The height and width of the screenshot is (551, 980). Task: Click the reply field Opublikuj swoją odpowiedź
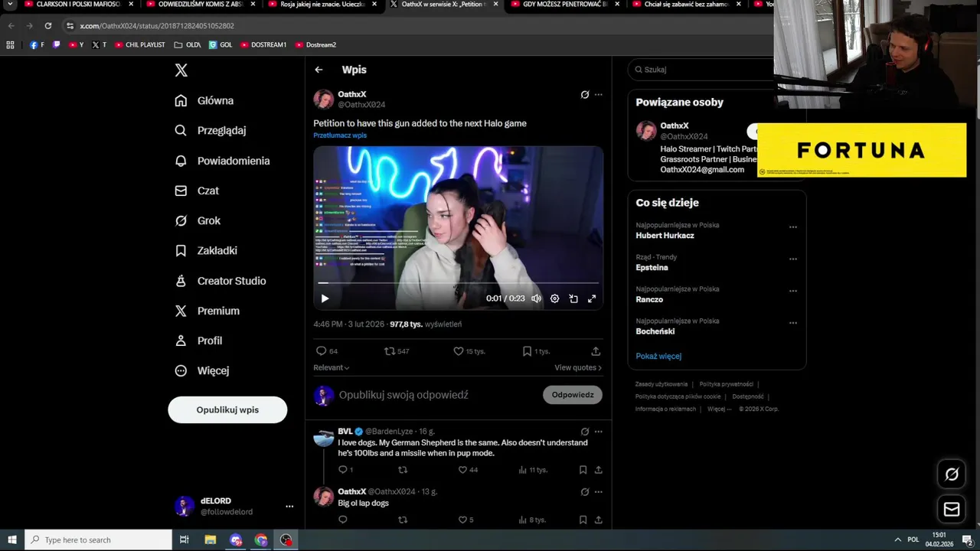(x=403, y=395)
